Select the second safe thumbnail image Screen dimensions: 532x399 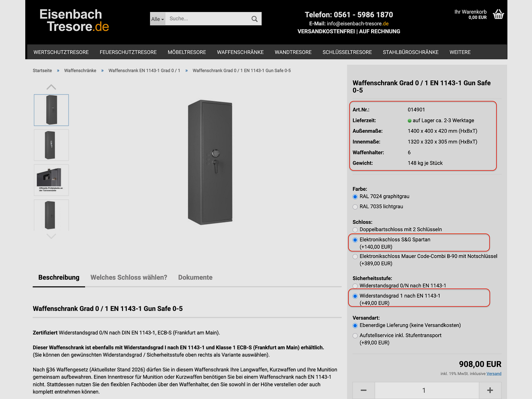[51, 145]
